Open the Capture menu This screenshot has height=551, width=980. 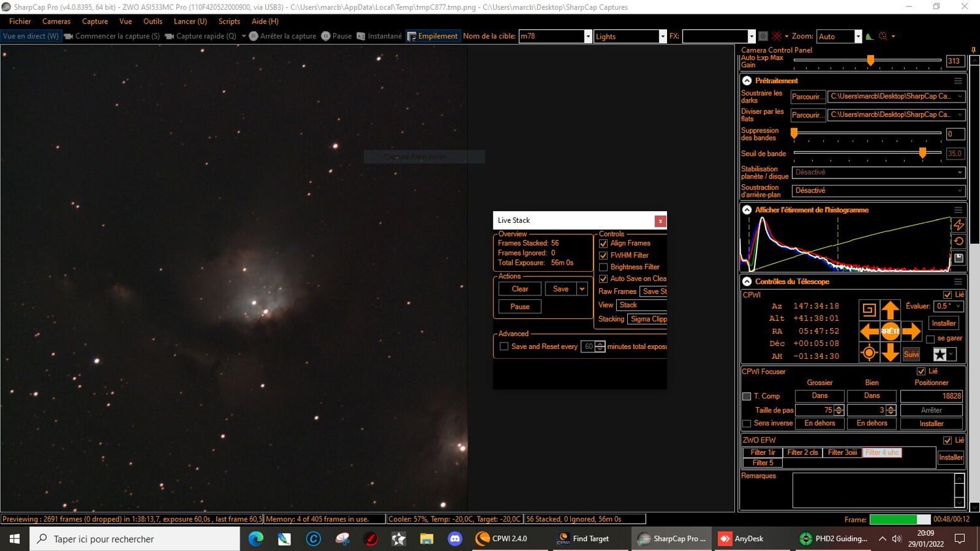click(95, 22)
